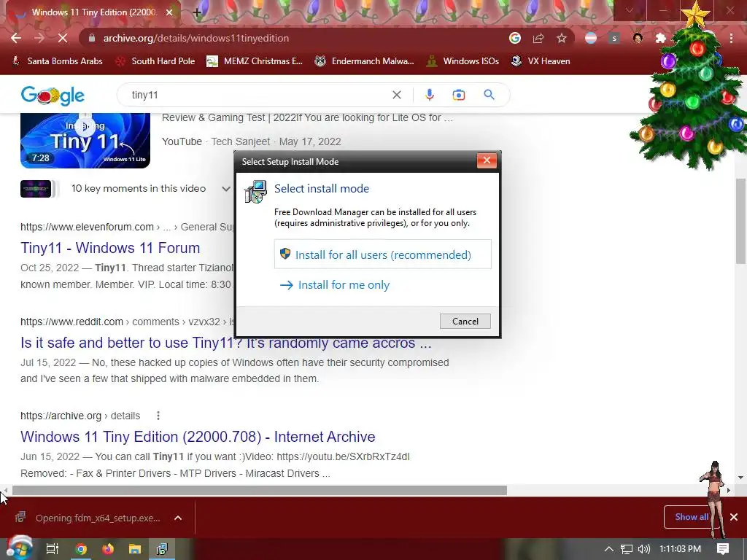Screen dimensions: 747x560
Task: Show hidden system tray icons
Action: click(x=609, y=549)
